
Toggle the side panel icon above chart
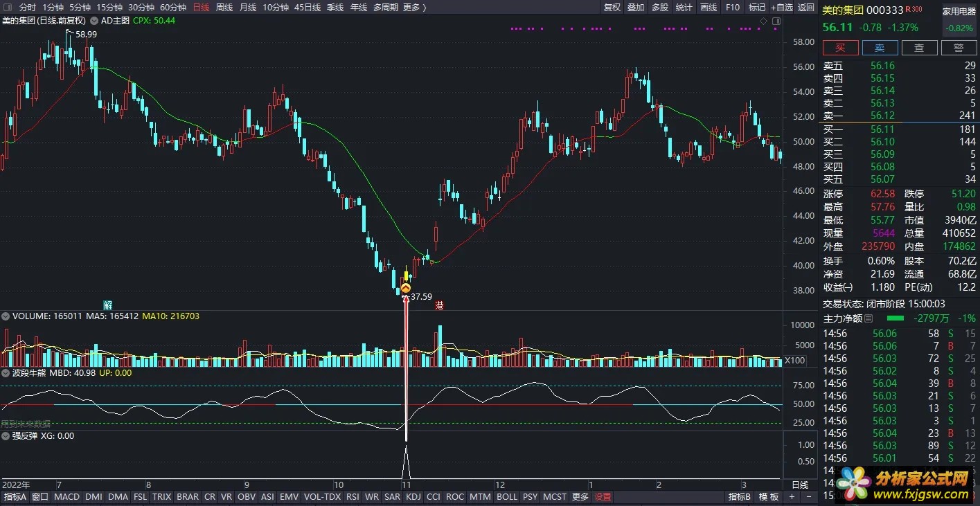click(x=775, y=21)
